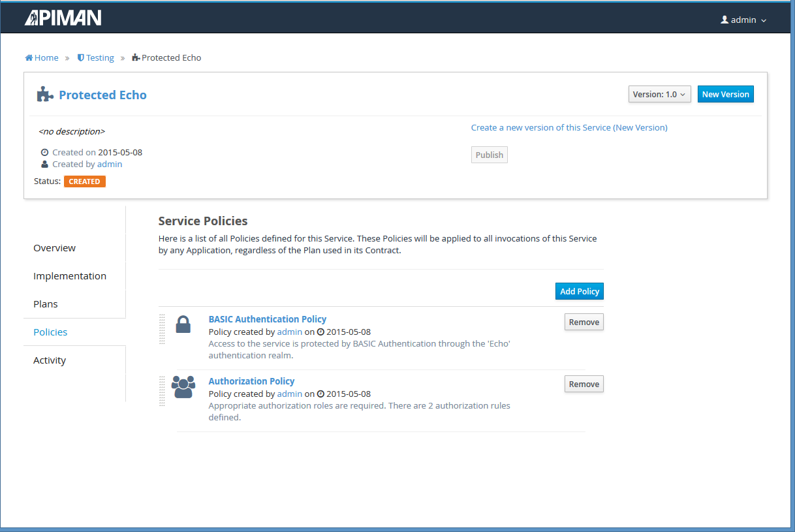Expand the Version: 1.0 dropdown

[659, 94]
